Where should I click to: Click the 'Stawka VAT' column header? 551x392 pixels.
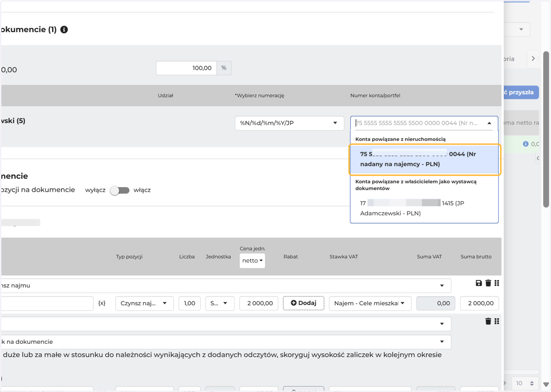coord(343,257)
